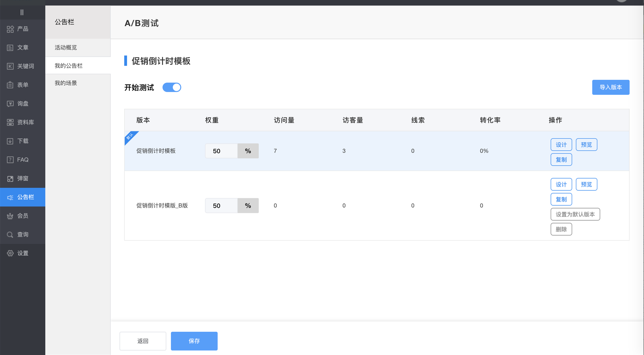644x355 pixels.
Task: Select the 资料库 library icon
Action: click(x=22, y=122)
